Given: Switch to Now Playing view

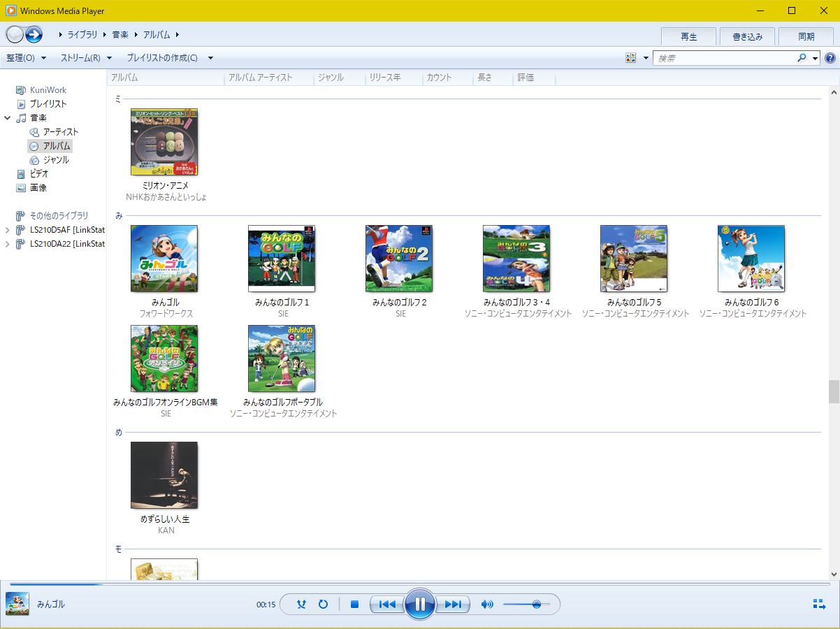Looking at the screenshot, I should pos(819,605).
